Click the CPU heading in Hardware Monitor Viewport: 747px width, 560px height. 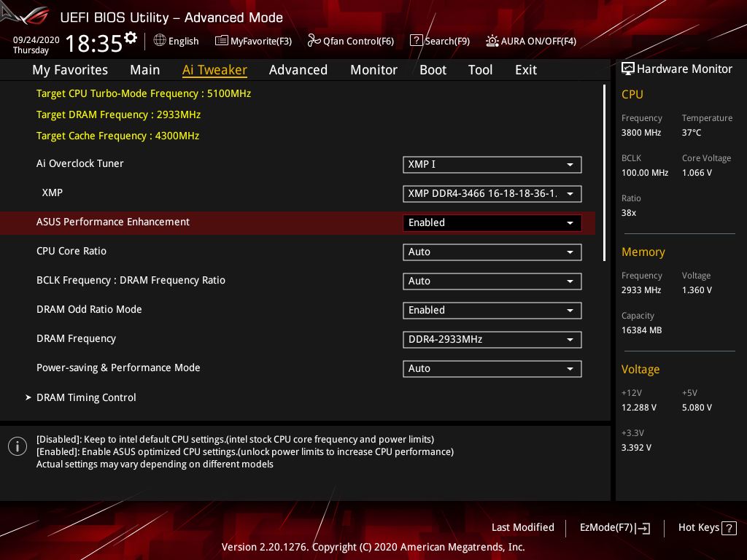(x=632, y=94)
